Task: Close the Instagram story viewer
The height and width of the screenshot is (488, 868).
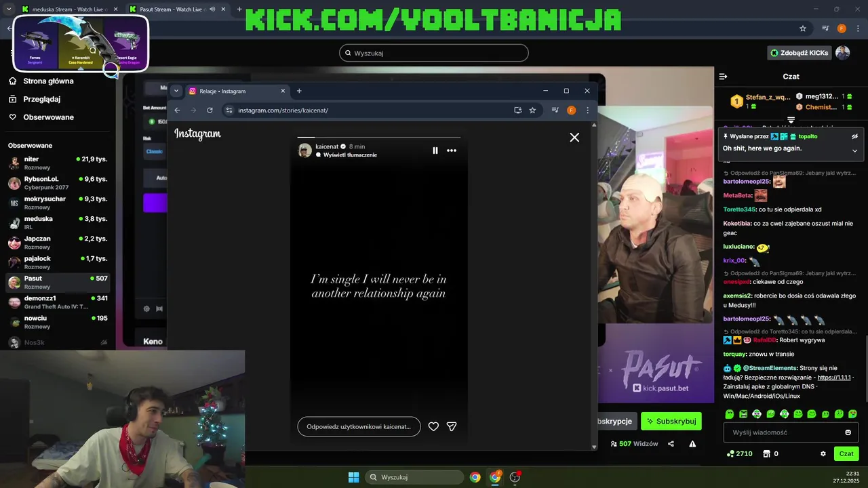Action: pos(574,138)
